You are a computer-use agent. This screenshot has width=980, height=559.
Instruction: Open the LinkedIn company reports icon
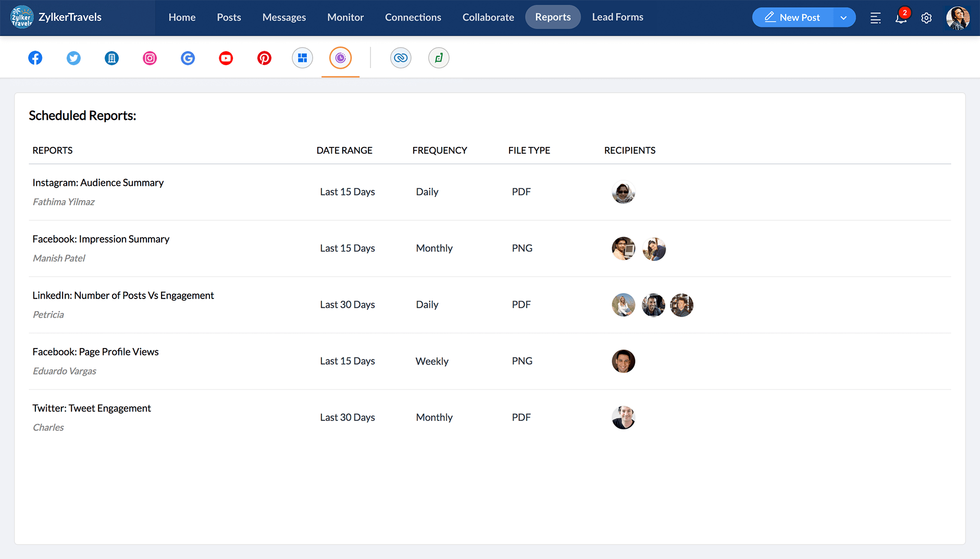click(111, 58)
